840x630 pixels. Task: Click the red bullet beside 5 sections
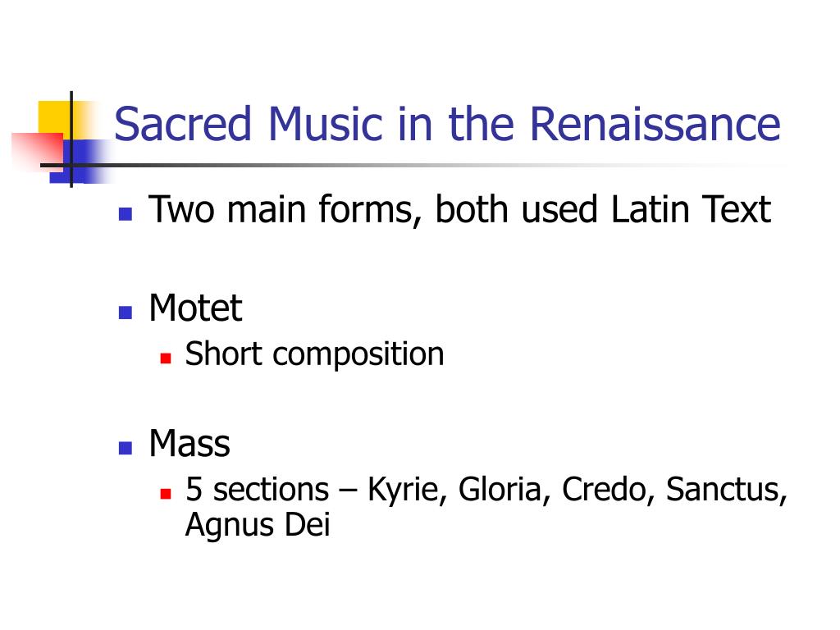(166, 493)
